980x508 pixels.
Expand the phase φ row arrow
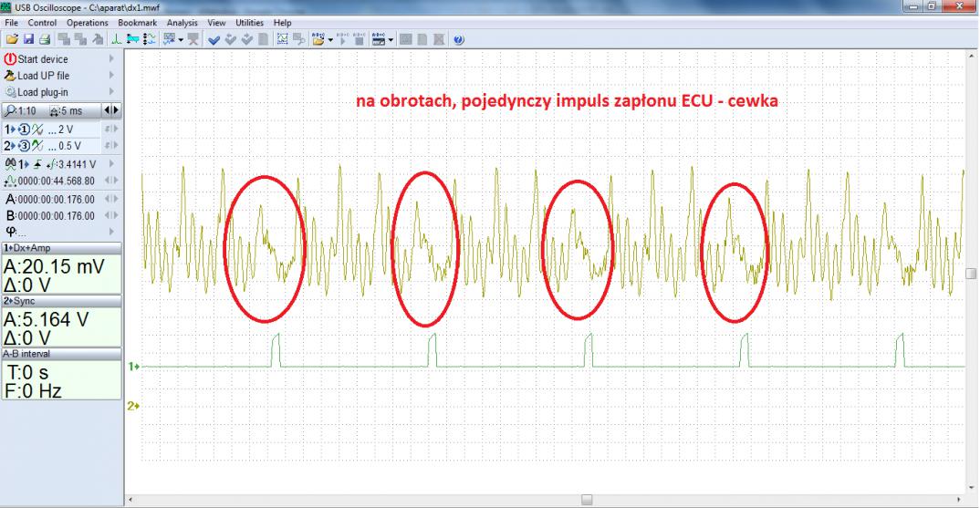click(x=111, y=231)
